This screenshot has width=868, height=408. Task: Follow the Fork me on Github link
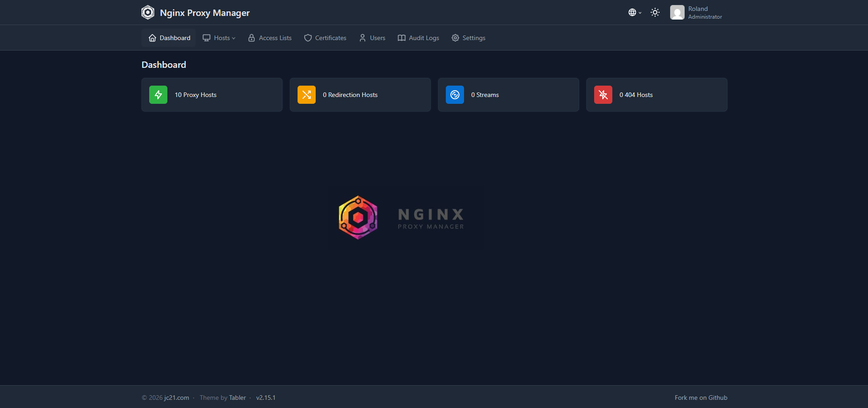click(701, 398)
